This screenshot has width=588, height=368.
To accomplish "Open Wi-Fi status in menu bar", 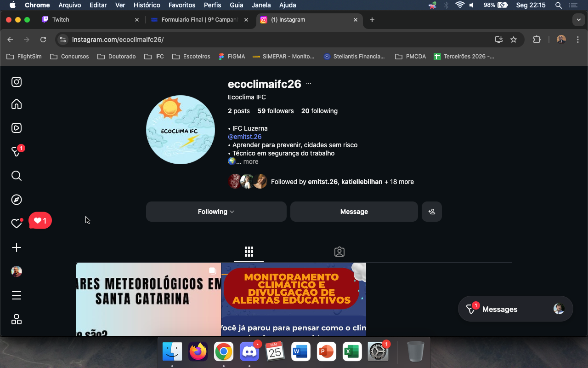I will pos(460,5).
